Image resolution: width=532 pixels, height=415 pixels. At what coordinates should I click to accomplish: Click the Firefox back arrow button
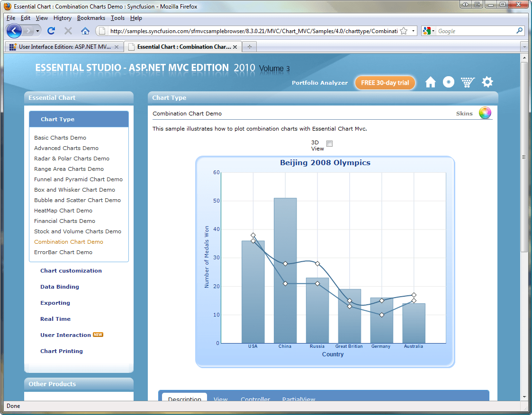[x=14, y=31]
